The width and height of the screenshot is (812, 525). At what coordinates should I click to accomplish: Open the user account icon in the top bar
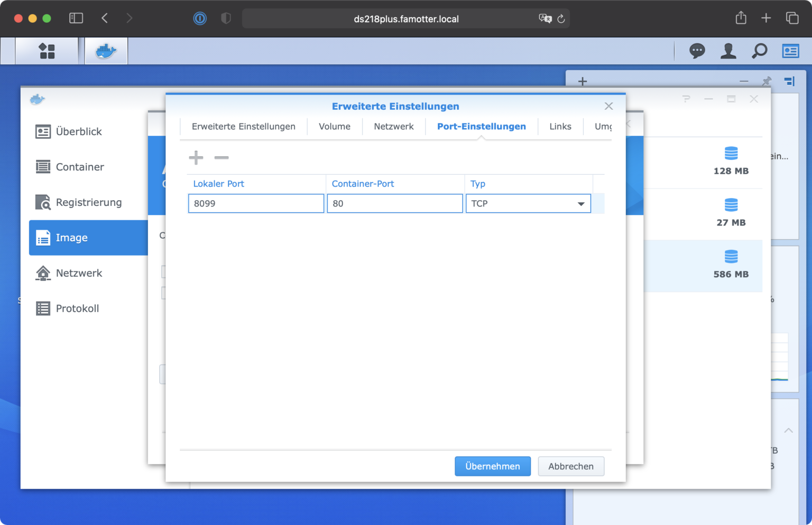(x=728, y=51)
